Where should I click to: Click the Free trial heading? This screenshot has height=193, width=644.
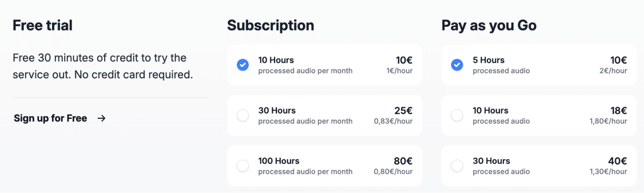tap(43, 25)
